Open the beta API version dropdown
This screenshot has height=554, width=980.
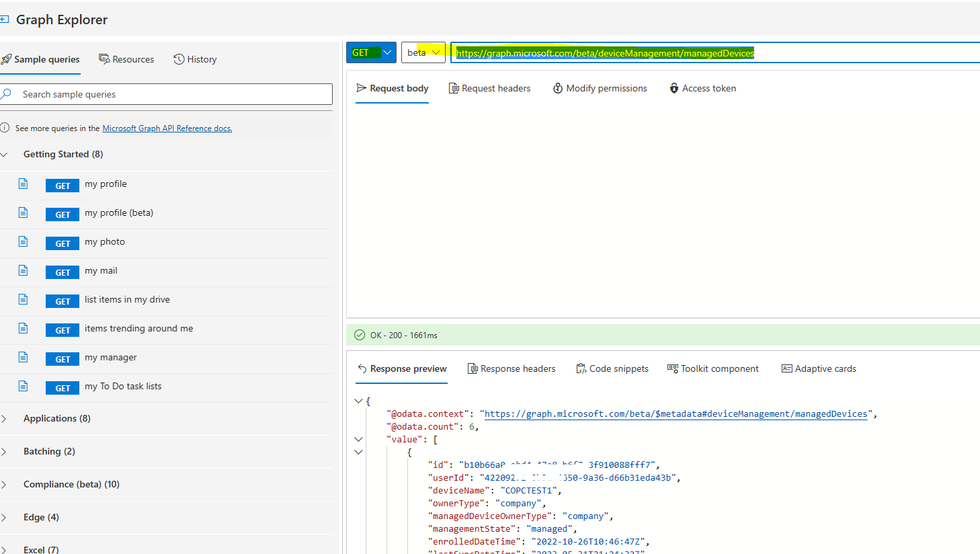pos(423,52)
